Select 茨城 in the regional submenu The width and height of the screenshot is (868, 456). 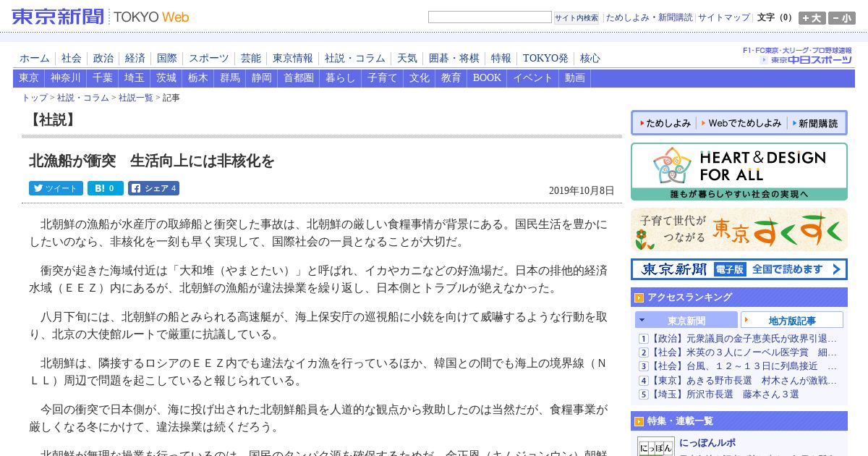tap(166, 78)
